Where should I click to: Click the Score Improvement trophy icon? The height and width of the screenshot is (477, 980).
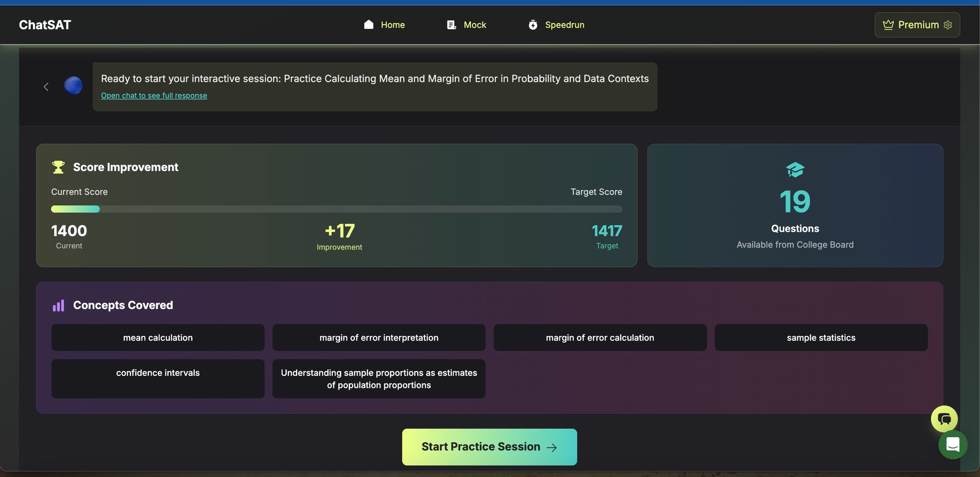58,167
